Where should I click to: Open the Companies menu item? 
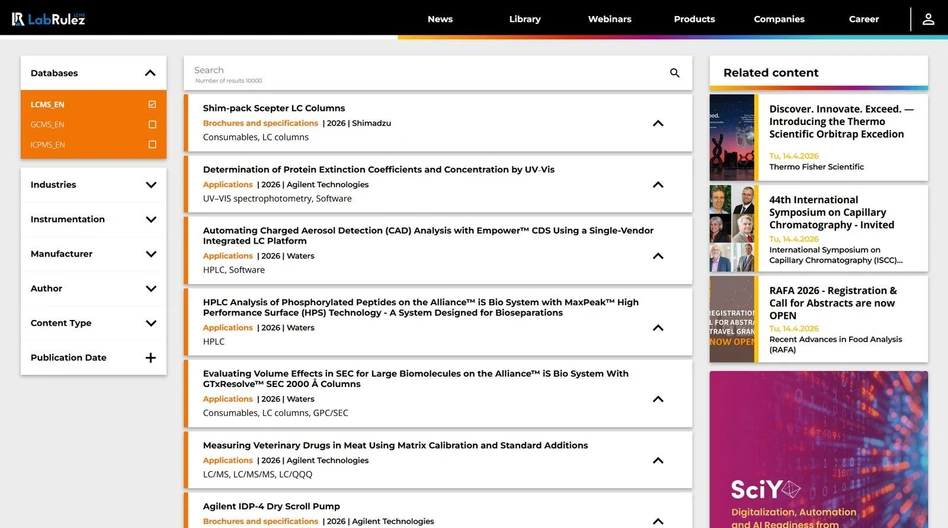pyautogui.click(x=779, y=19)
